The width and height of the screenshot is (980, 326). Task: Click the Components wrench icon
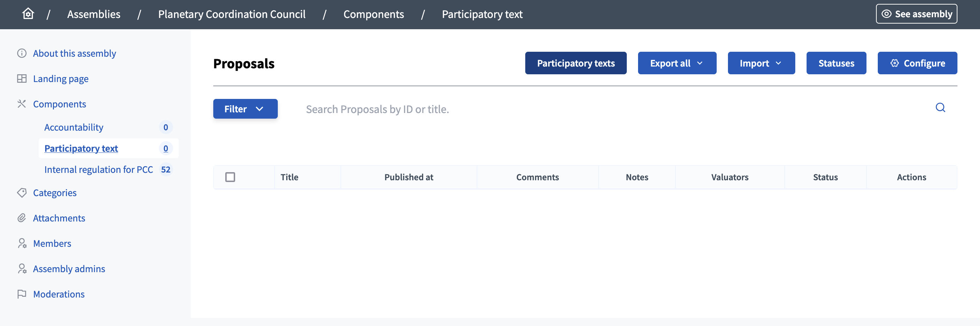pyautogui.click(x=22, y=104)
